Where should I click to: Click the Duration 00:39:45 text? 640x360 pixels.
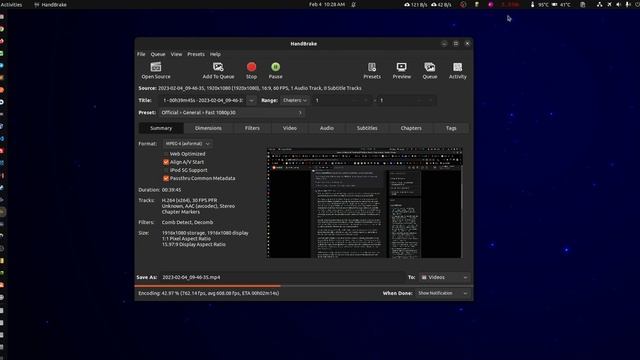160,190
